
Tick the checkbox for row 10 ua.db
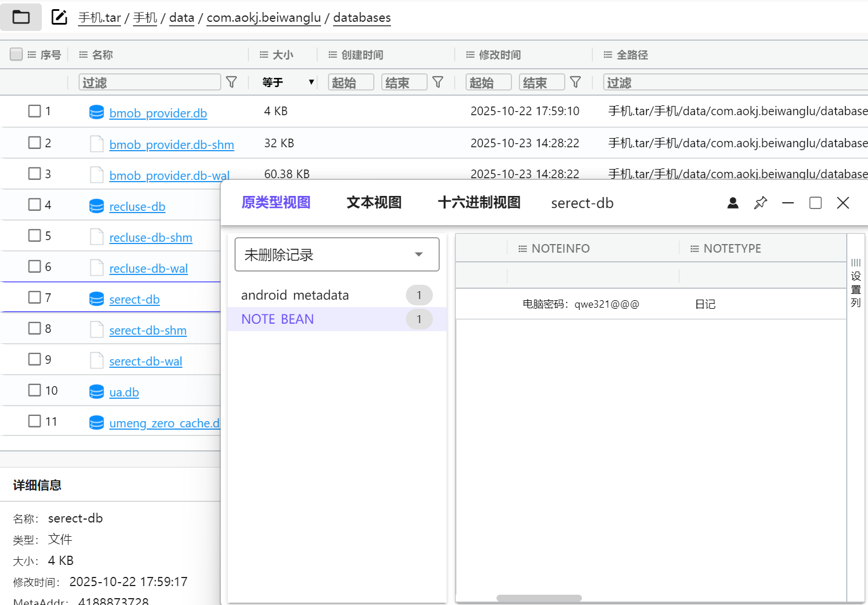click(x=34, y=390)
